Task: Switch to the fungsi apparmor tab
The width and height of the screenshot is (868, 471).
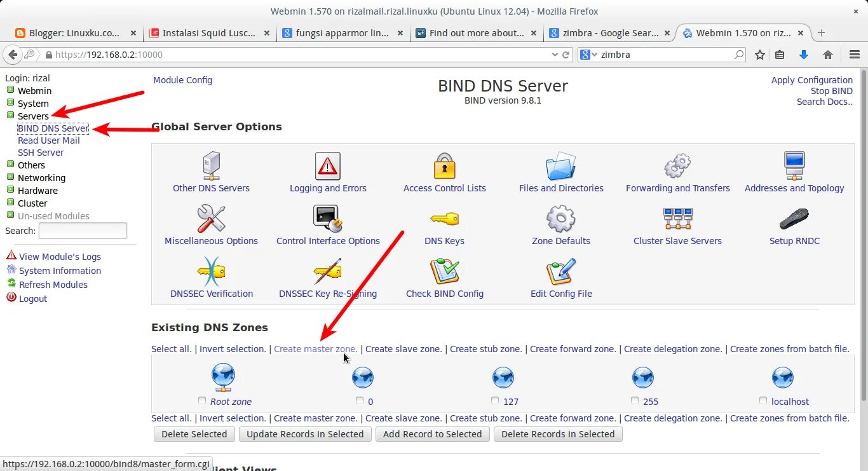Action: pos(342,33)
